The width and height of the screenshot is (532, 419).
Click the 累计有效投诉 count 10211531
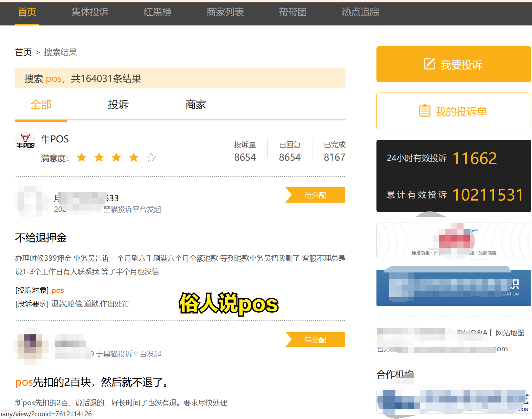pos(488,195)
